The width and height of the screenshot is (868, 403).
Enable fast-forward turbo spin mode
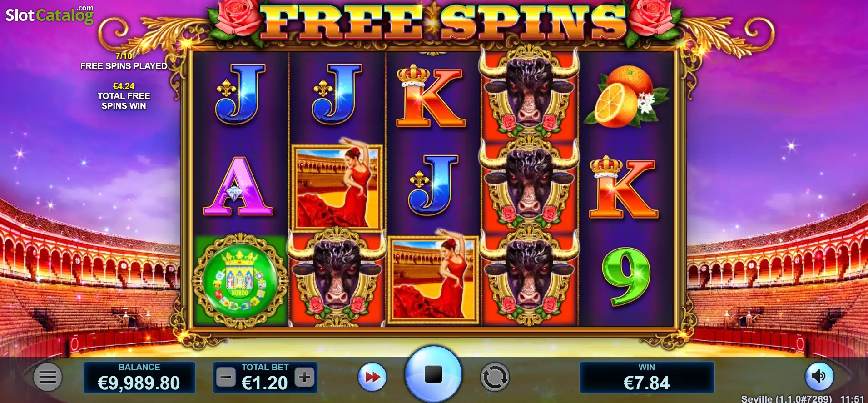372,377
